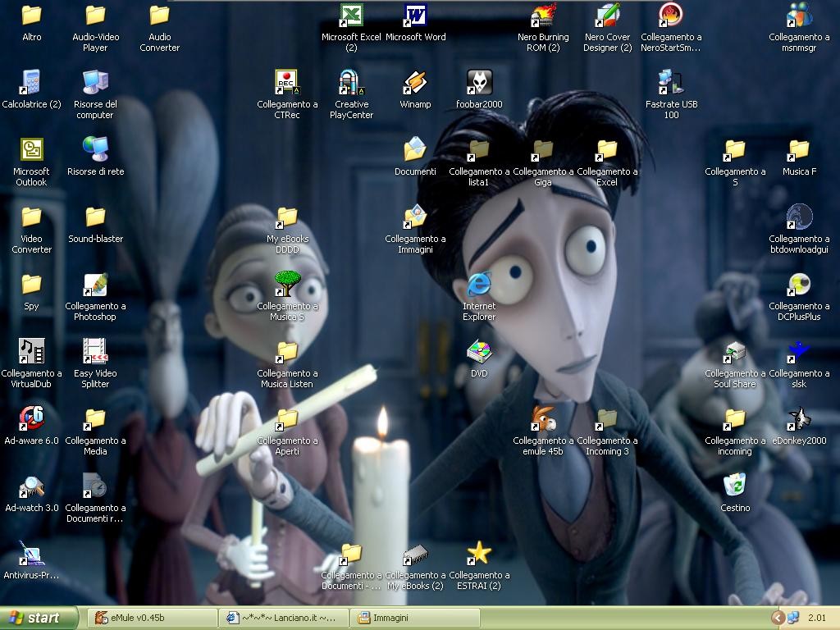This screenshot has width=840, height=630.
Task: Launch Collegamento a VirtualDub
Action: pos(32,352)
